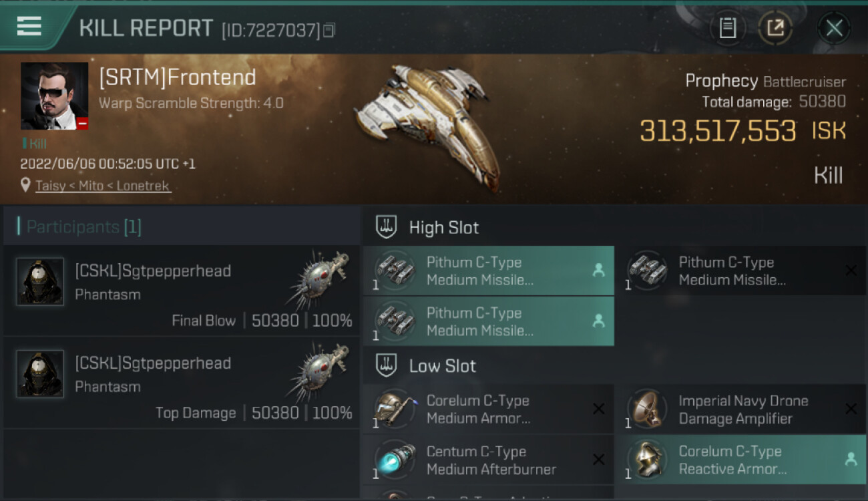Tap the share export icon
The image size is (868, 501).
pyautogui.click(x=775, y=28)
